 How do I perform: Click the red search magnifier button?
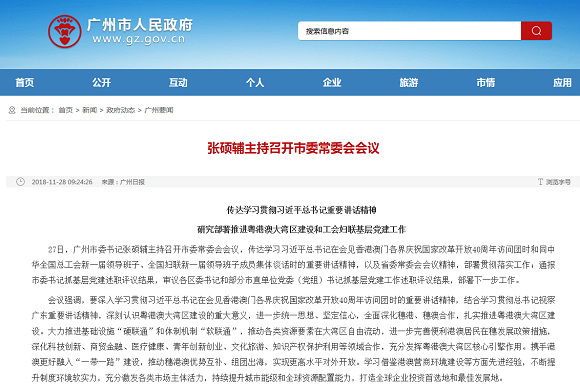click(x=536, y=31)
